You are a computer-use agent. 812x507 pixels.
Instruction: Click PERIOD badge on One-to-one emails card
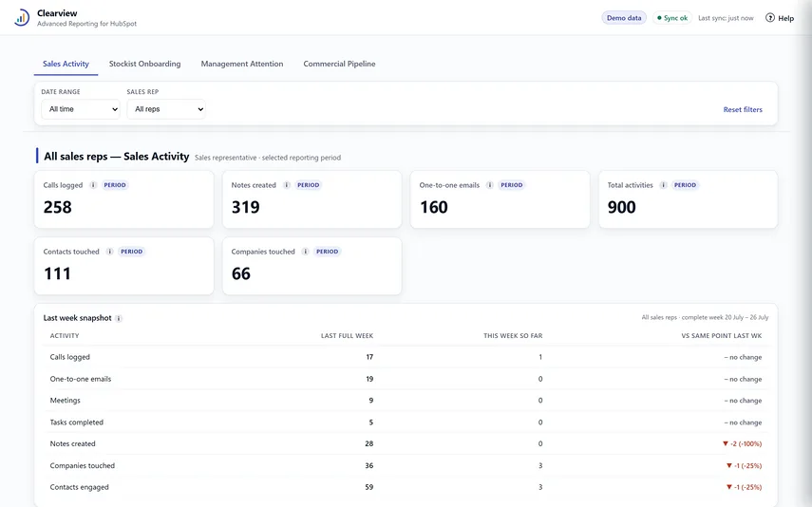tap(512, 185)
